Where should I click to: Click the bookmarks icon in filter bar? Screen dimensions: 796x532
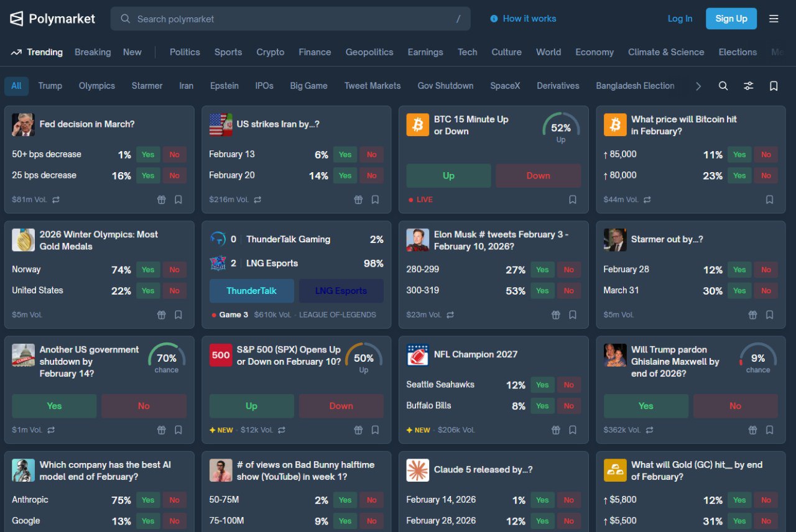[x=774, y=86]
